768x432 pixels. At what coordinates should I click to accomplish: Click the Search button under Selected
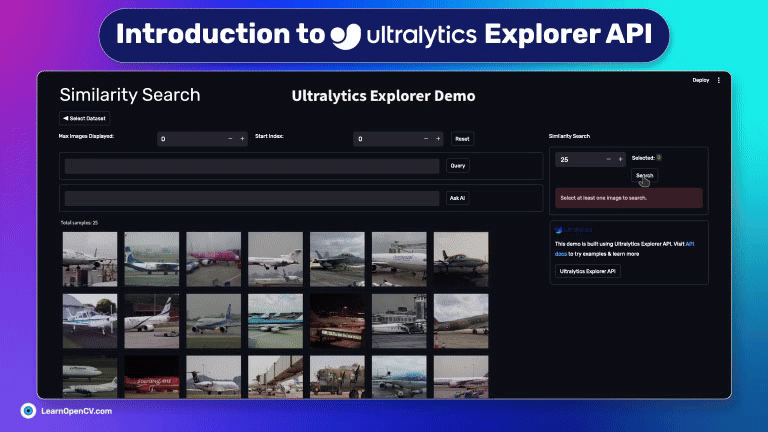644,176
